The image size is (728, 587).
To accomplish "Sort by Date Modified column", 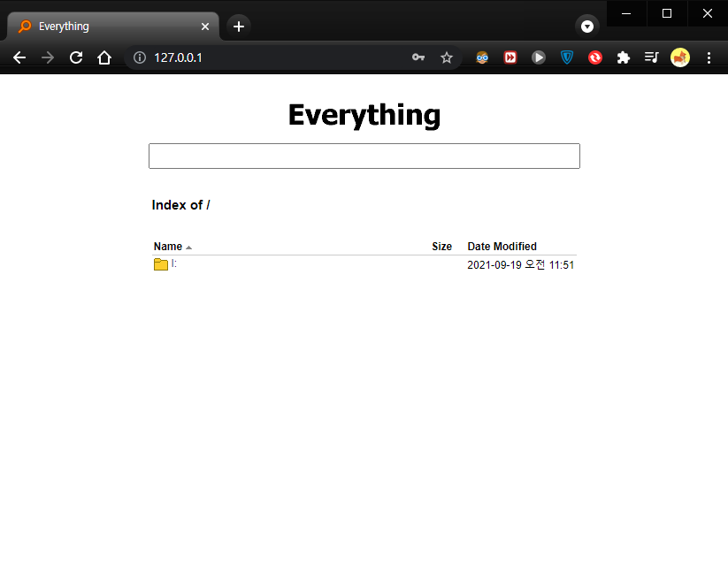I will 502,247.
